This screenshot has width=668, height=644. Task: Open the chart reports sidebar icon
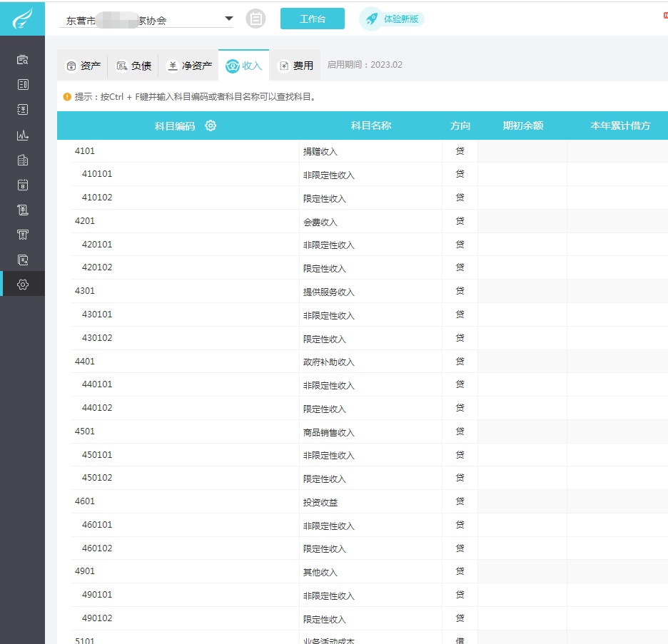click(x=23, y=136)
